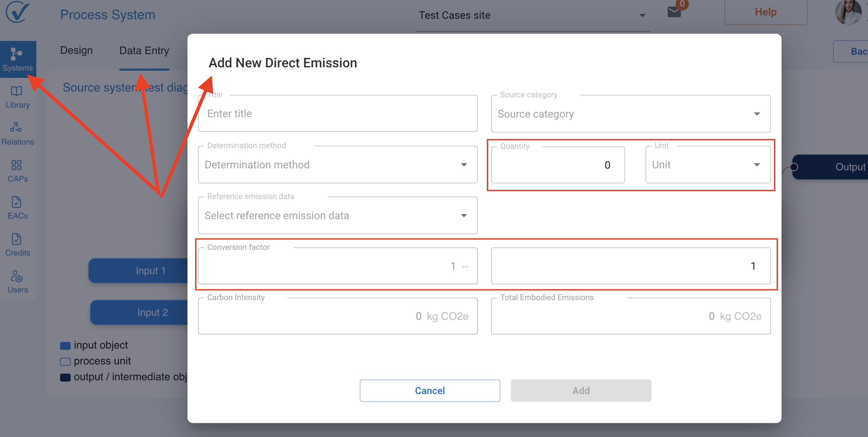The image size is (868, 437).
Task: Click the Cancel button
Action: (x=430, y=390)
